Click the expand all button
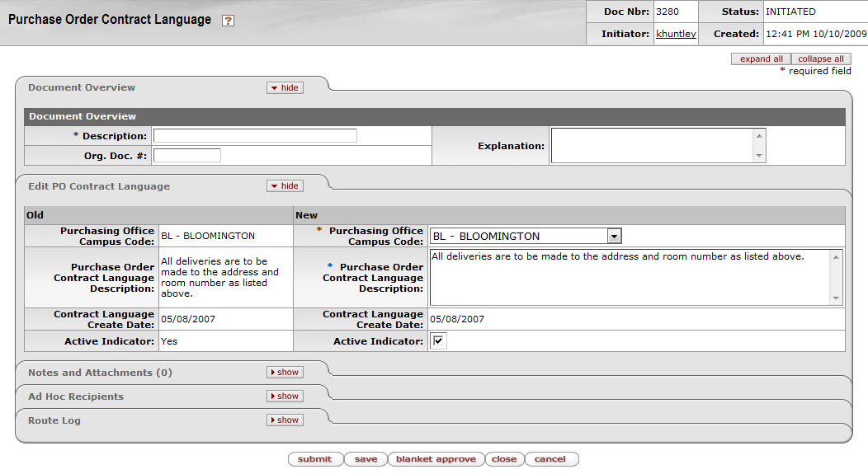Screen dimensions: 868x474 [x=761, y=59]
